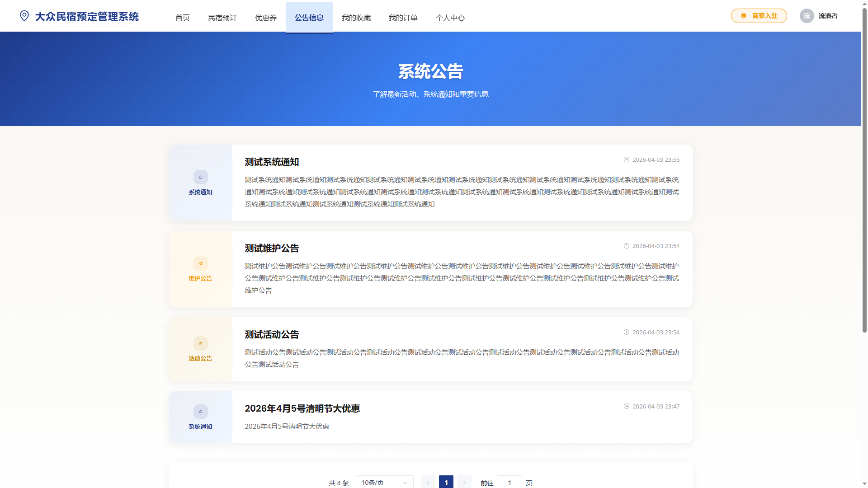This screenshot has height=488, width=868.
Task: Click the bell icon on 测试系统通知 card
Action: coord(201,177)
